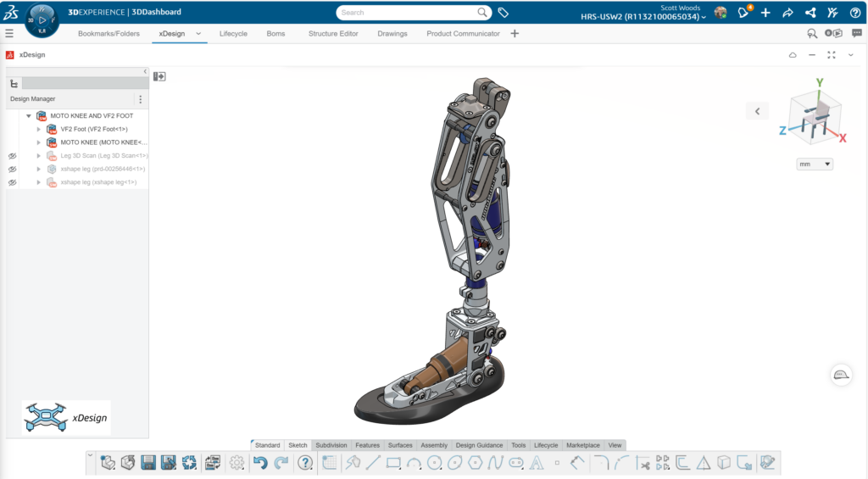Open the chat bubble icon
Screen dimensions: 868x479
click(x=857, y=33)
